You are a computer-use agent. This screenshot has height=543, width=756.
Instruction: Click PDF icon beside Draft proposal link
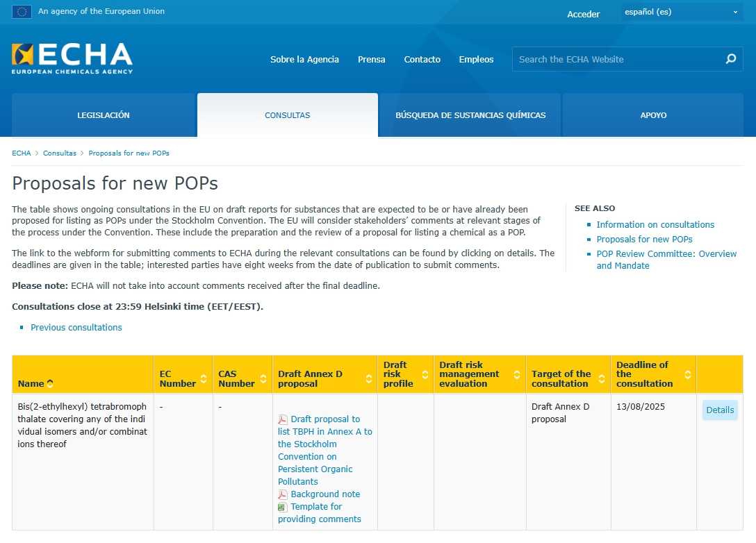pos(283,419)
